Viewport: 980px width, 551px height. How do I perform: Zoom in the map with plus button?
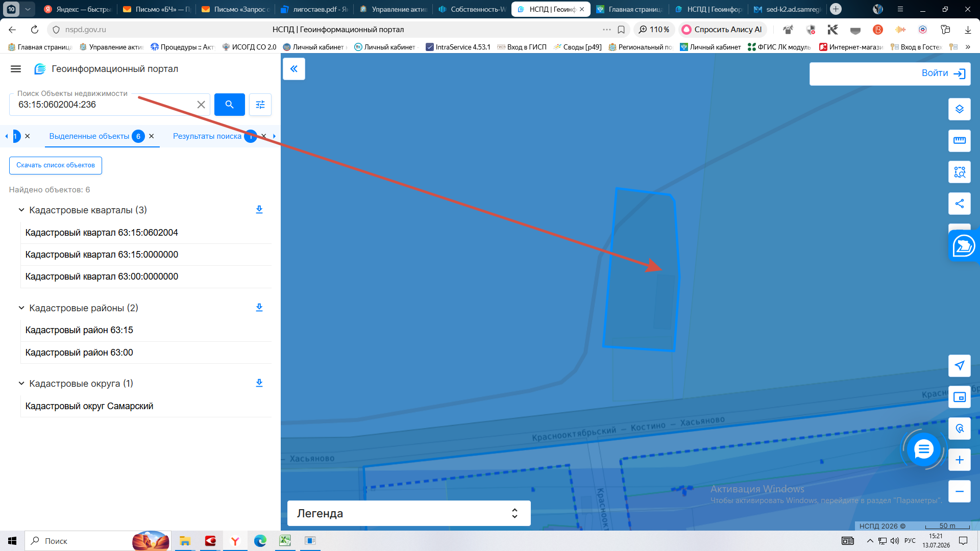pyautogui.click(x=960, y=460)
